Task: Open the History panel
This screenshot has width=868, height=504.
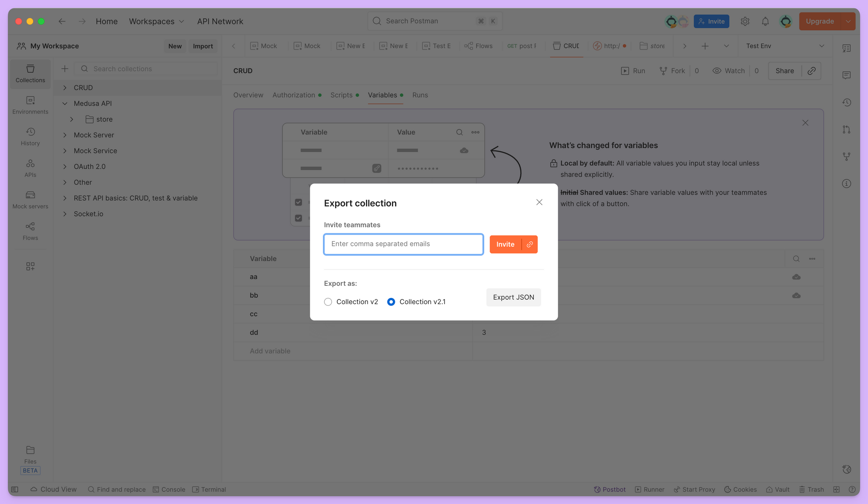Action: click(x=30, y=136)
